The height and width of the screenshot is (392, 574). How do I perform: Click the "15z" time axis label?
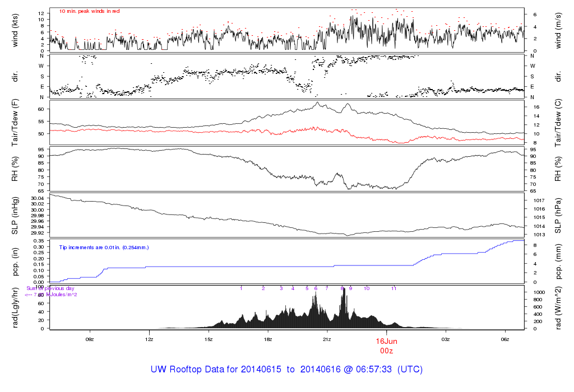coord(209,339)
